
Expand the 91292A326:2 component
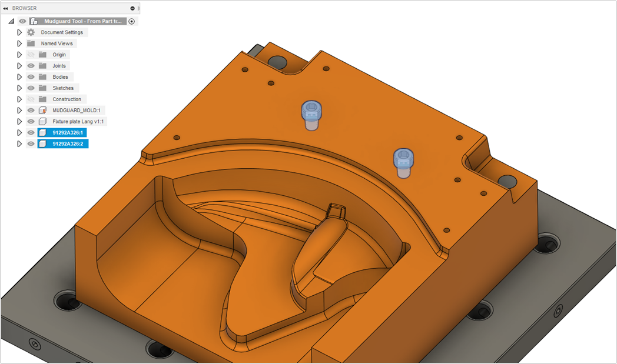pos(19,144)
